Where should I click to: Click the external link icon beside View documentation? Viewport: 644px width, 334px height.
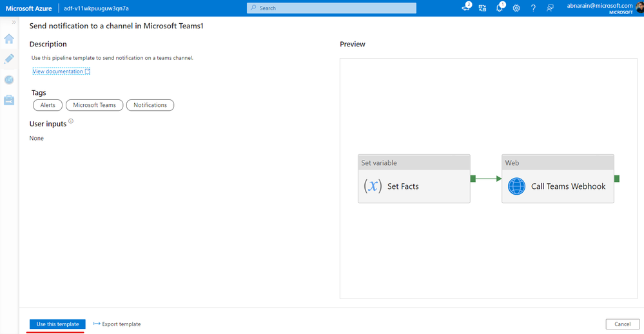click(x=88, y=72)
